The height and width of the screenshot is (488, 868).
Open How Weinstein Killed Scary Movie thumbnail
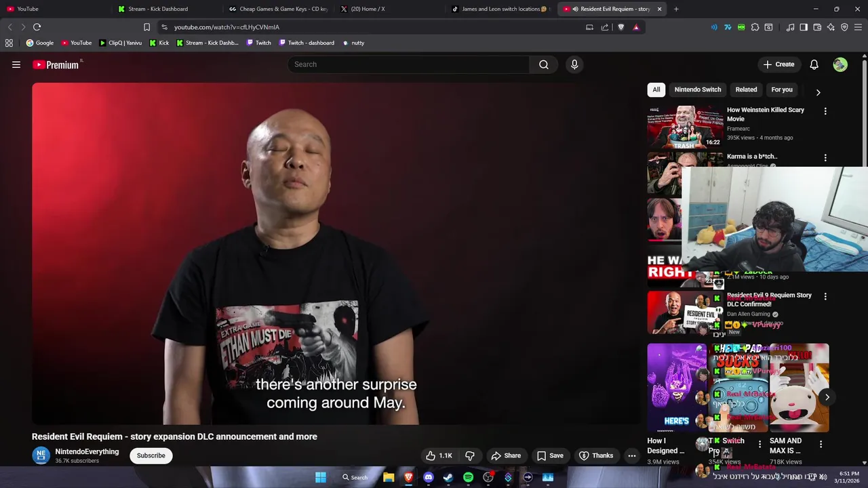coord(685,127)
